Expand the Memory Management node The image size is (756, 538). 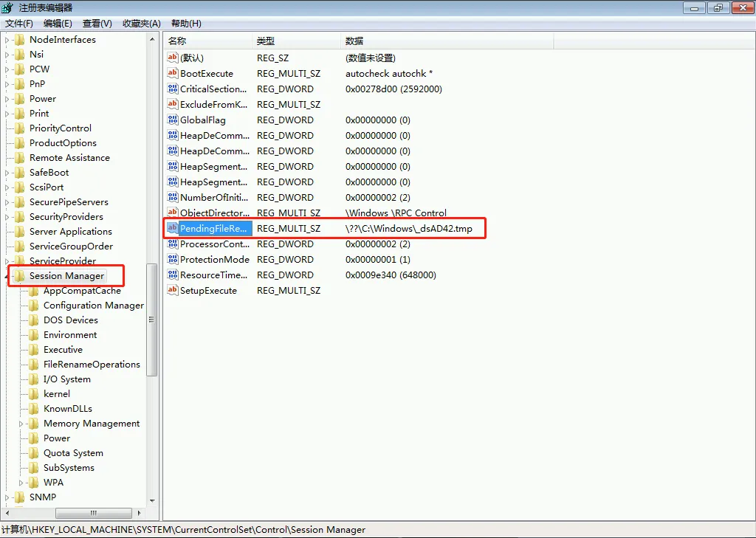coord(22,423)
